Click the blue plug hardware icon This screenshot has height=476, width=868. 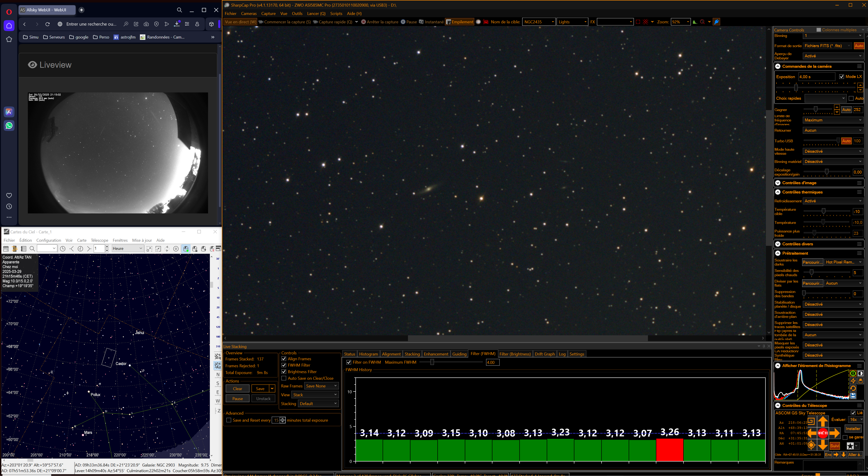(717, 22)
